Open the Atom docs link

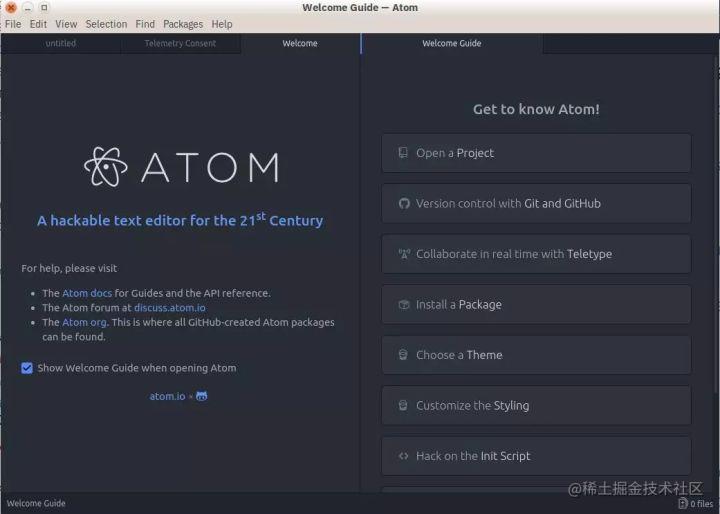[87, 293]
